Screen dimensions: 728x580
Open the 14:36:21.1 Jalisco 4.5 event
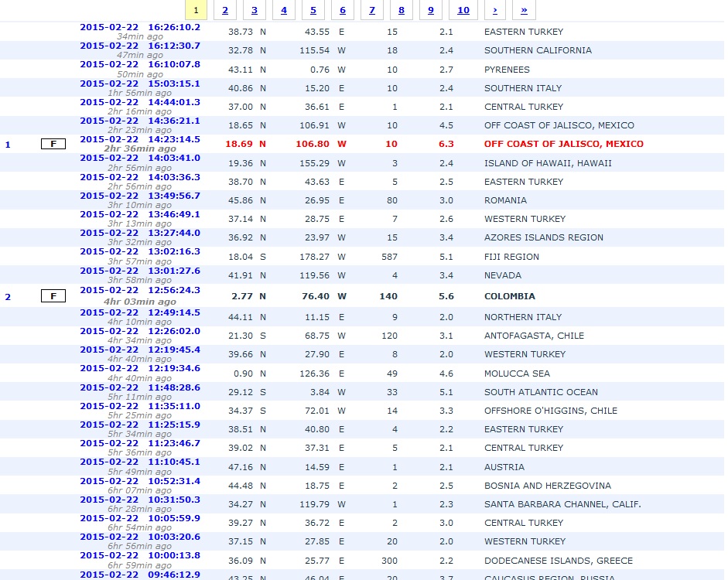pyautogui.click(x=140, y=121)
